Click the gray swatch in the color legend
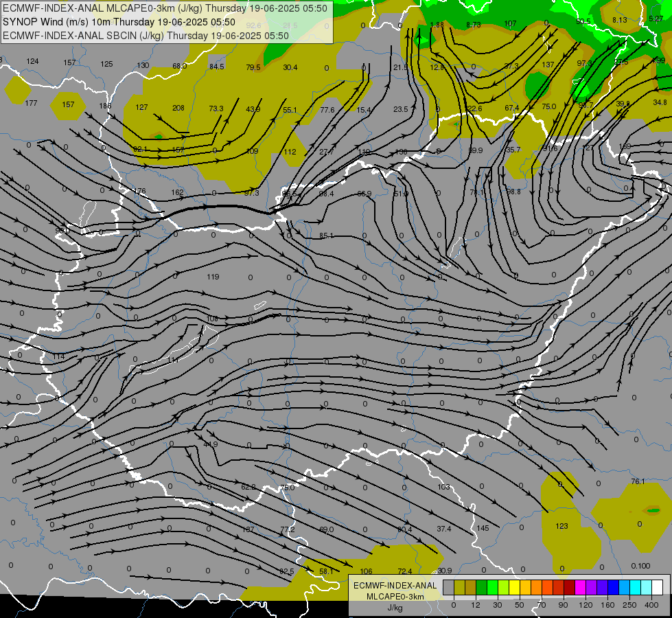This screenshot has width=672, height=618. 449,587
